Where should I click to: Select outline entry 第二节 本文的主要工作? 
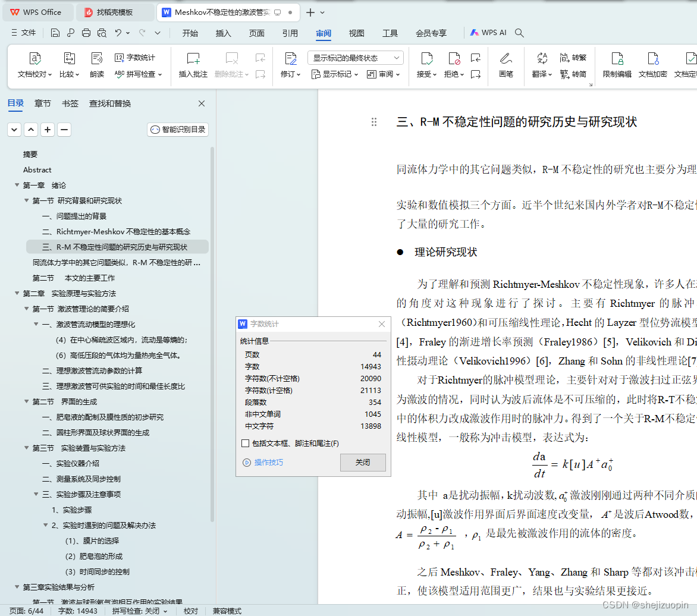(x=73, y=278)
